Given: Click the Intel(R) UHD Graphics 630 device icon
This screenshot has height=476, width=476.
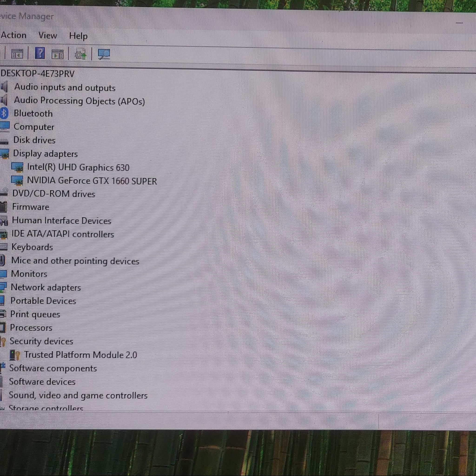Looking at the screenshot, I should pos(17,167).
